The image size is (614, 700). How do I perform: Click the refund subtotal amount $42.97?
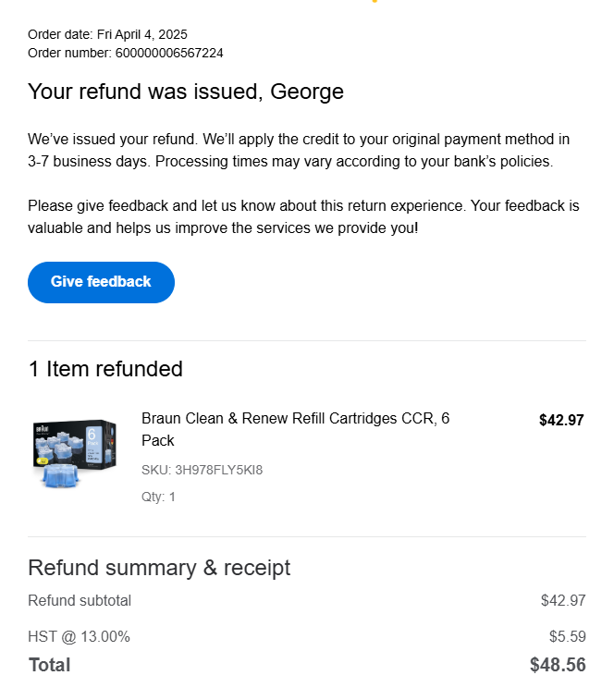(563, 600)
